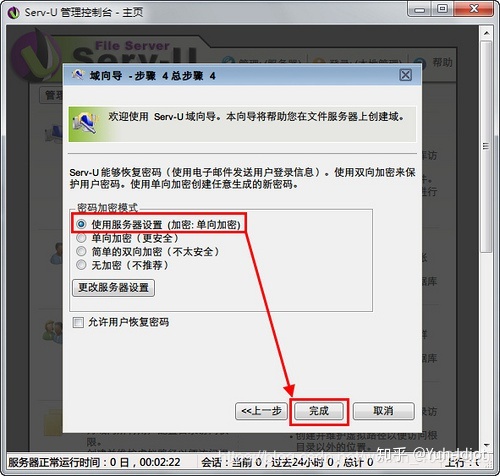Minimize the Serv-U 管理控制台 window
Viewport: 500px width, 476px height.
(420, 9)
